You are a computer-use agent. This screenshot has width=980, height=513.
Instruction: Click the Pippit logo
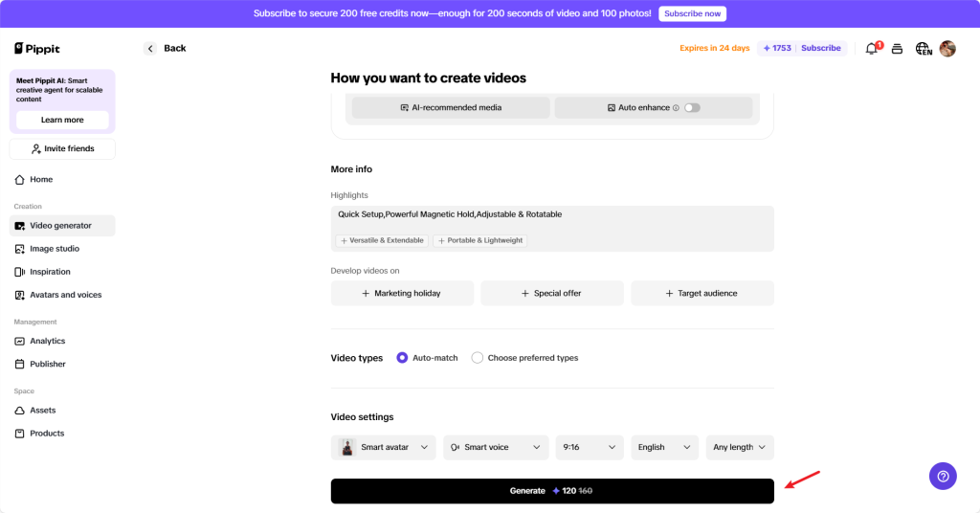[x=37, y=48]
